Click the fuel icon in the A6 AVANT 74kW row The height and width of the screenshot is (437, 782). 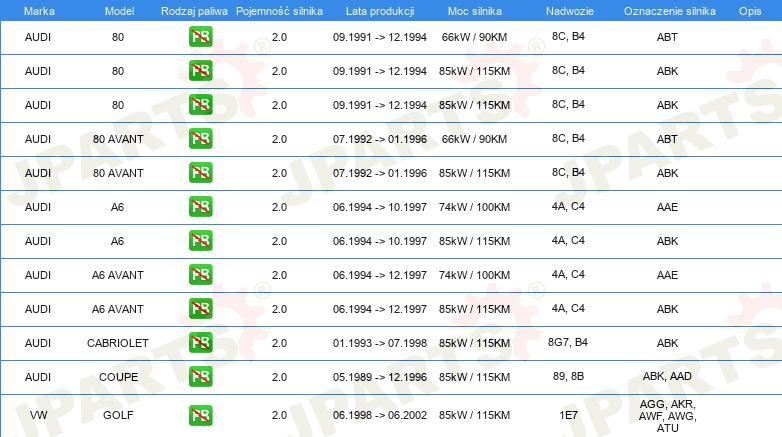click(x=200, y=274)
